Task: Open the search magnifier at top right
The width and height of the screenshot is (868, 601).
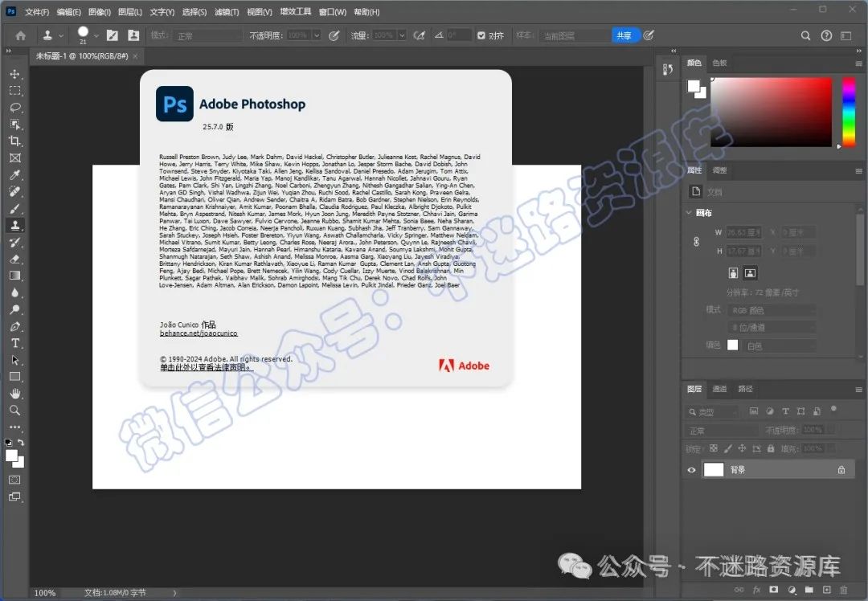Action: pos(805,35)
